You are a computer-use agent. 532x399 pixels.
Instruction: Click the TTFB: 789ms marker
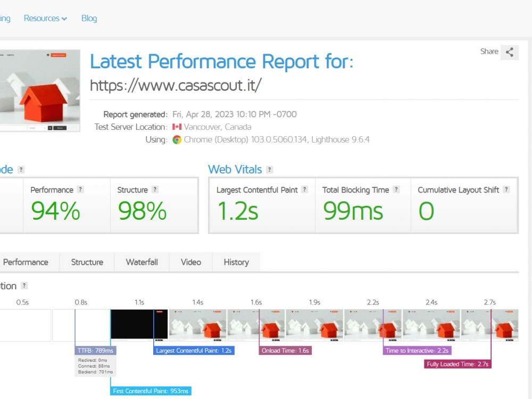tap(95, 351)
